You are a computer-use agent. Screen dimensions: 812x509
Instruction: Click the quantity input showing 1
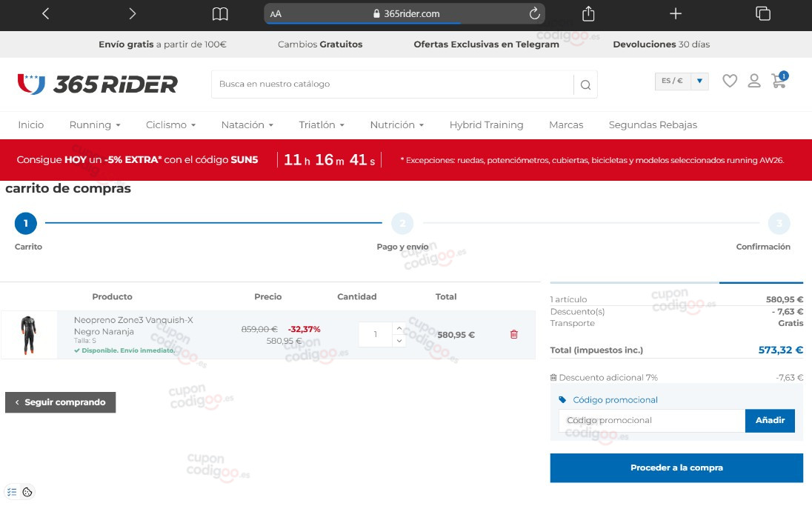tap(376, 334)
